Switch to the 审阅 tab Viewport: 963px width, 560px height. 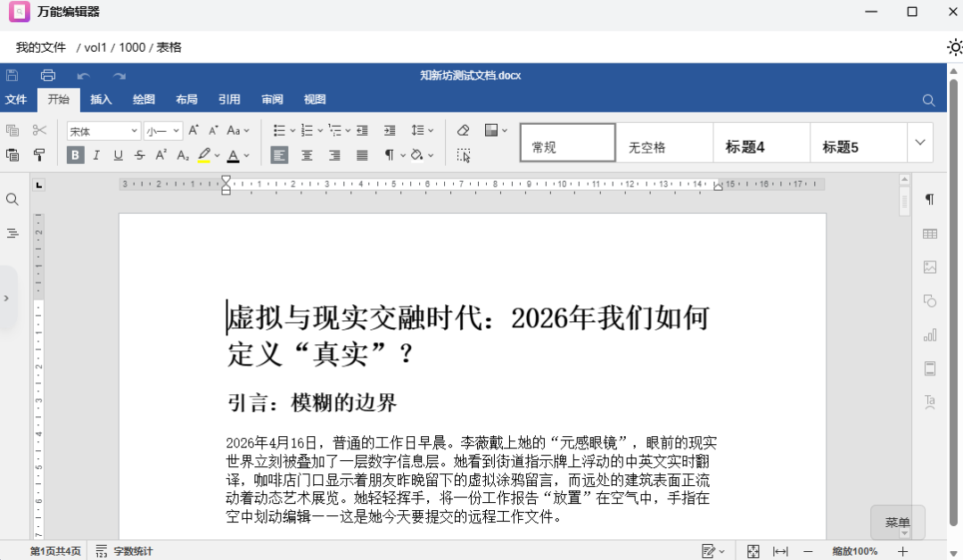272,100
